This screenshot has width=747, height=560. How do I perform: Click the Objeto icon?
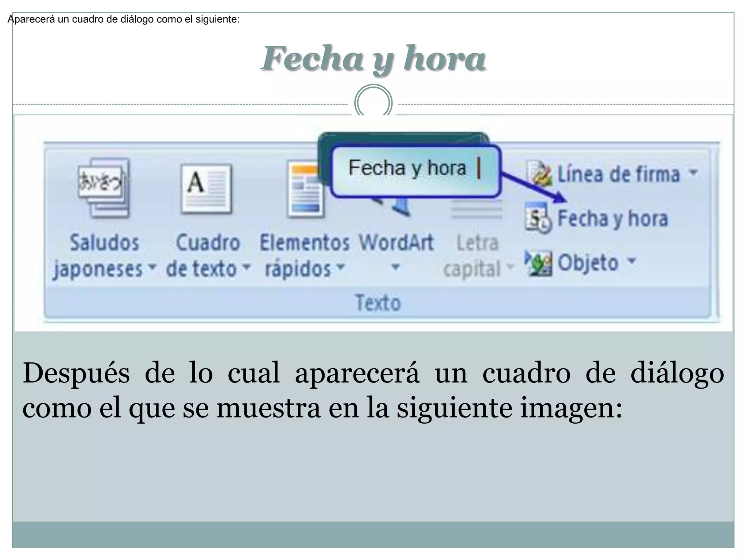(538, 263)
